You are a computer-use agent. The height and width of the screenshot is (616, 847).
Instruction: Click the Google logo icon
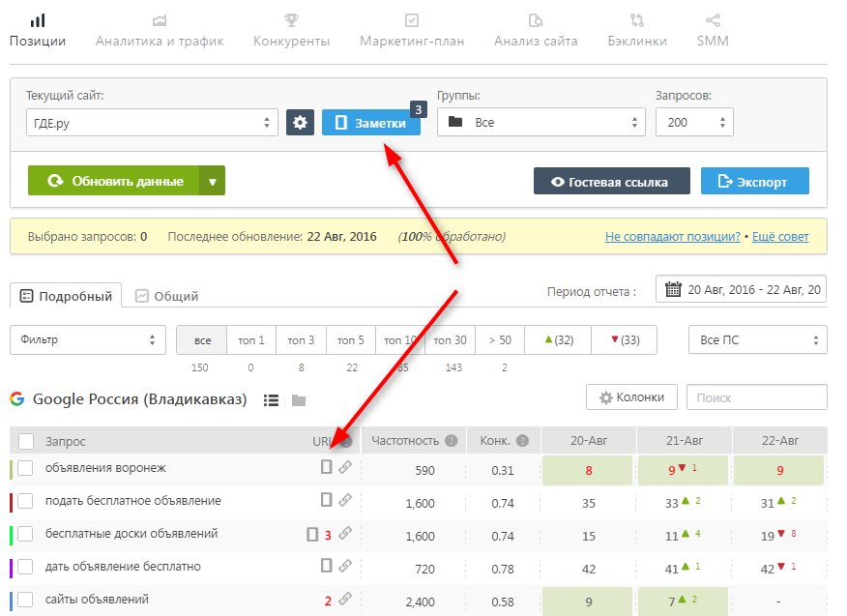coord(17,399)
